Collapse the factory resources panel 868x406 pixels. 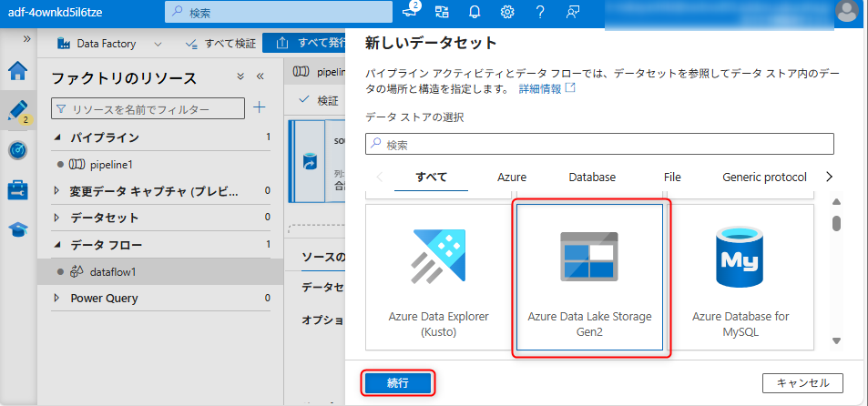pyautogui.click(x=260, y=76)
